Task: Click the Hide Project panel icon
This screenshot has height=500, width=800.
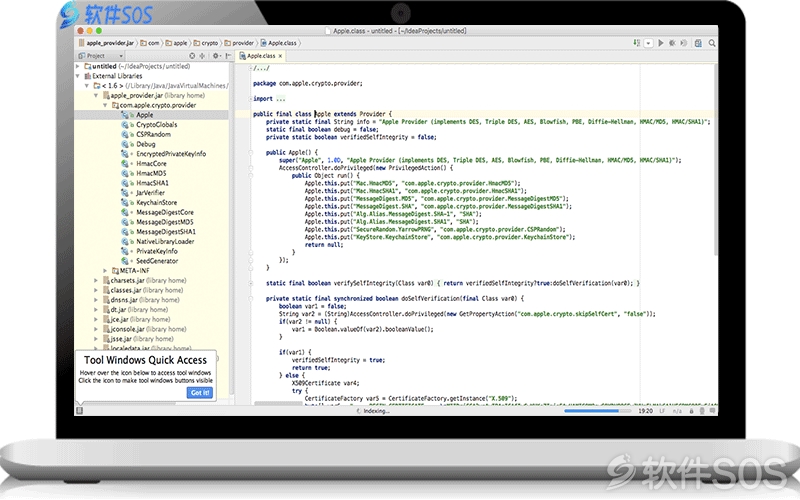Action: [x=228, y=56]
